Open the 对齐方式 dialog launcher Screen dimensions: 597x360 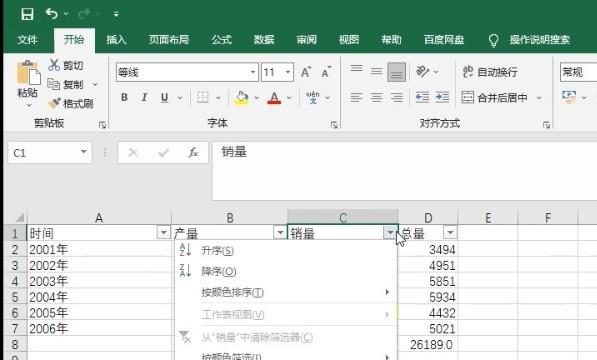tap(546, 124)
